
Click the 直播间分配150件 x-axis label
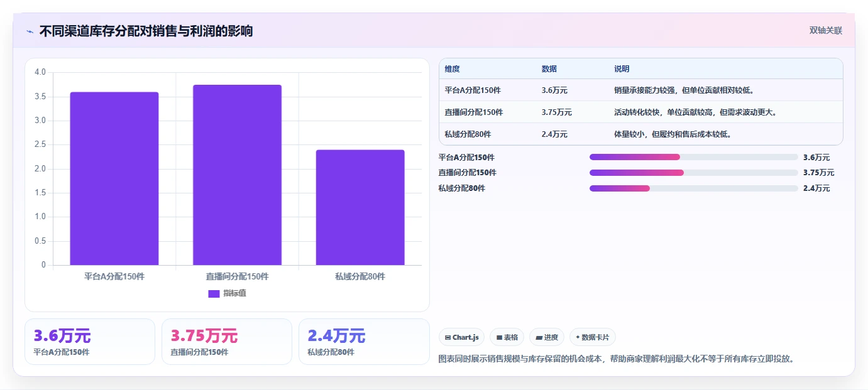pos(237,276)
